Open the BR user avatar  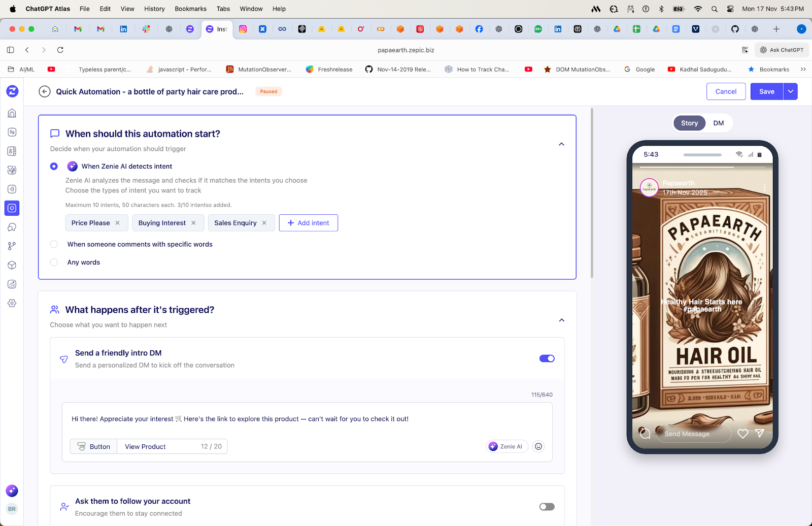tap(12, 509)
